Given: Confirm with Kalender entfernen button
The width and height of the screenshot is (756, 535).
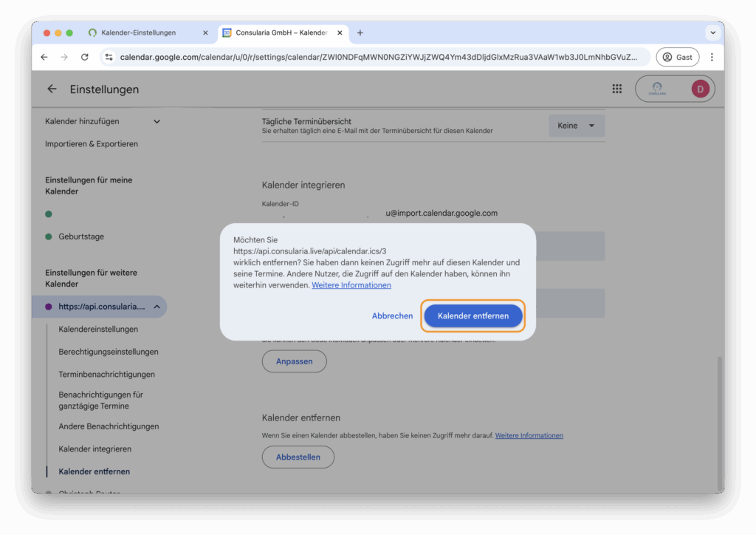Looking at the screenshot, I should coord(473,316).
